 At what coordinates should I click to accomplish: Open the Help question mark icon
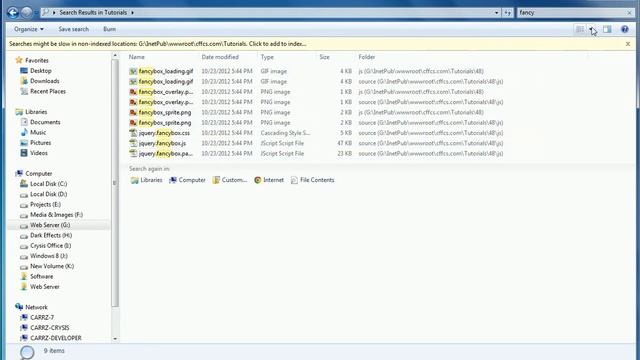pyautogui.click(x=624, y=29)
